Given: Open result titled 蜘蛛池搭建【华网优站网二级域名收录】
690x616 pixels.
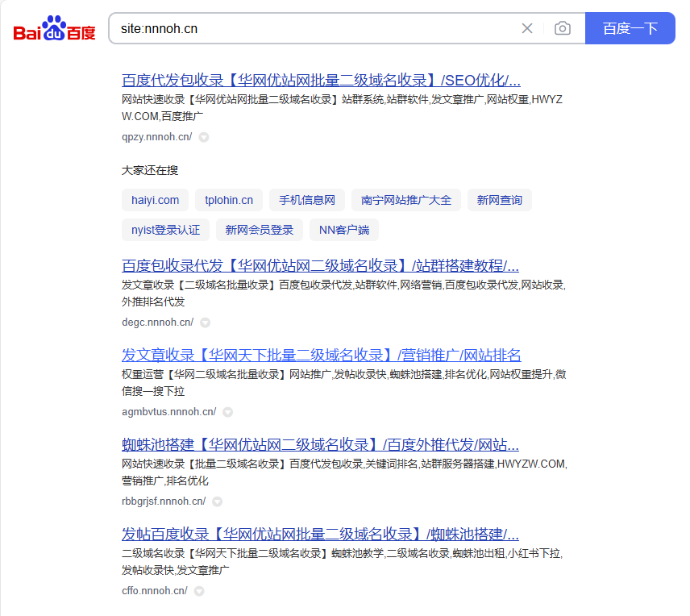Looking at the screenshot, I should pos(320,444).
